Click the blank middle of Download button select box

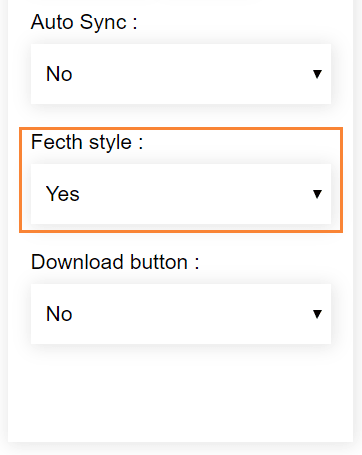coord(190,314)
